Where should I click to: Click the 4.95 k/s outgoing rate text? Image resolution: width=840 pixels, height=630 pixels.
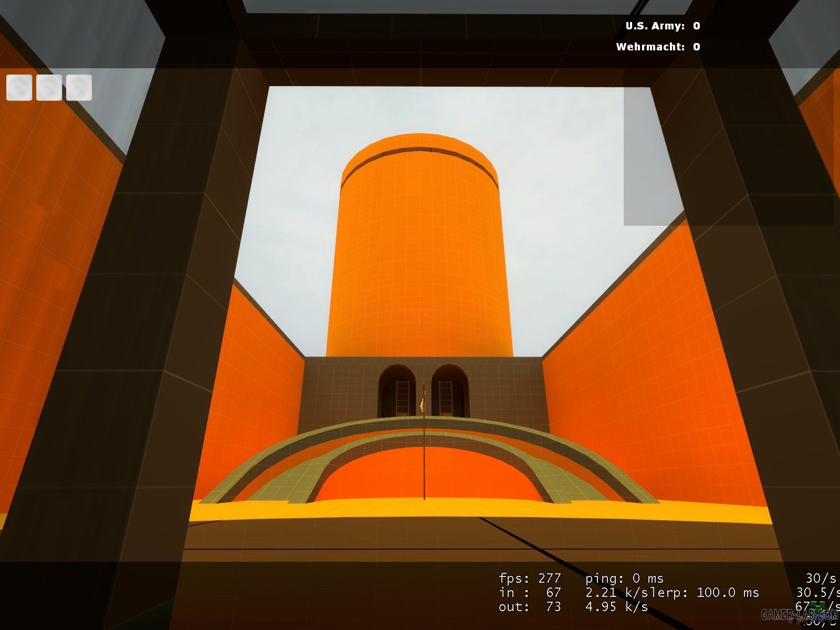pos(616,607)
